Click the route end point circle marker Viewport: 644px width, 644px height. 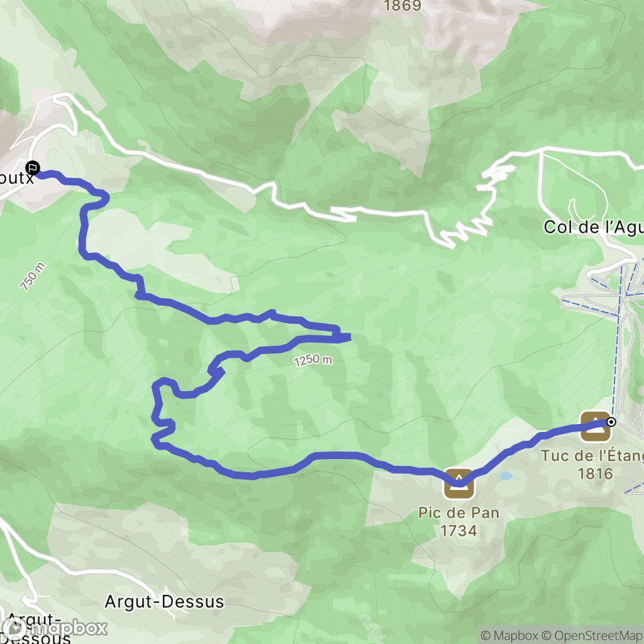point(611,422)
